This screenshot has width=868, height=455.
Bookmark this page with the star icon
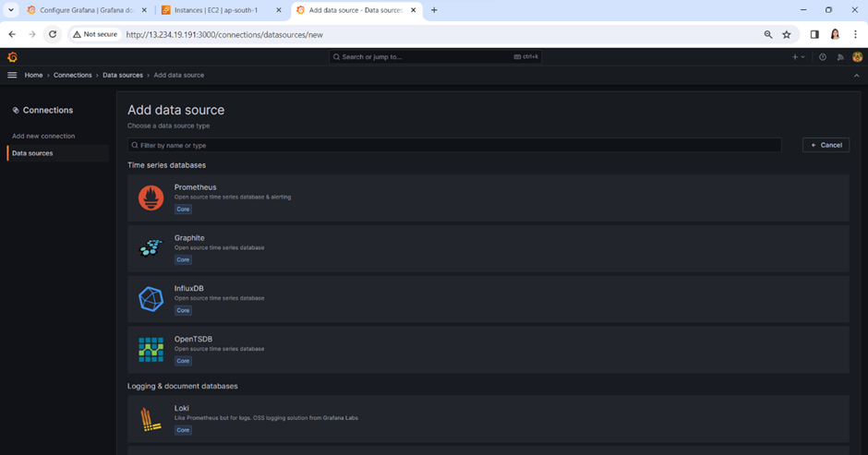[x=787, y=34]
